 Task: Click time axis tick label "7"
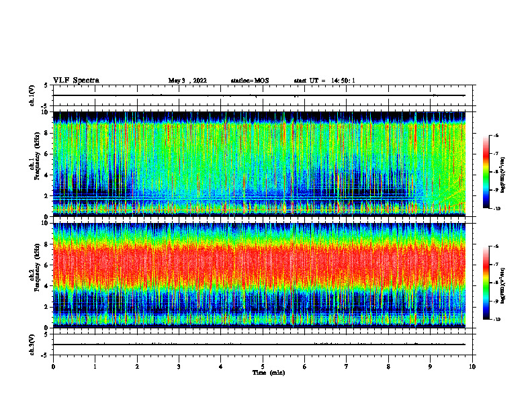tap(347, 367)
